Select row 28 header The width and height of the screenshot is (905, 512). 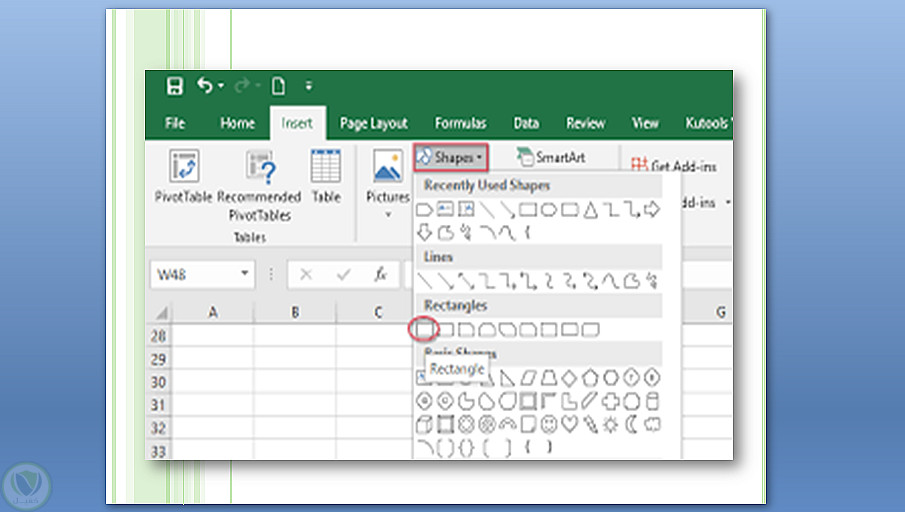[159, 336]
